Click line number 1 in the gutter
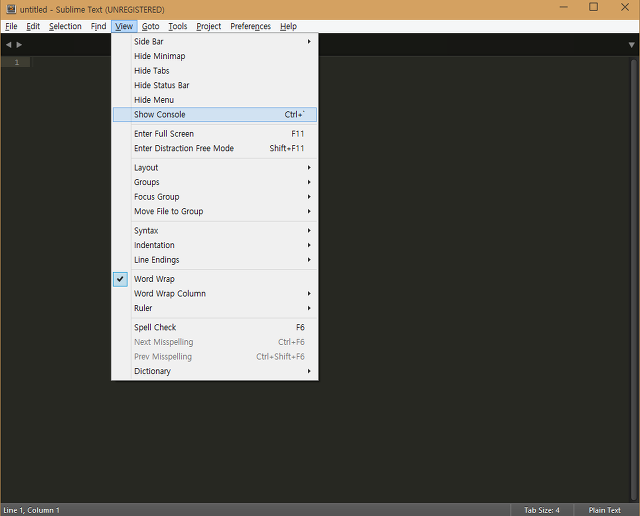Viewport: 640px width, 516px height. coord(17,62)
